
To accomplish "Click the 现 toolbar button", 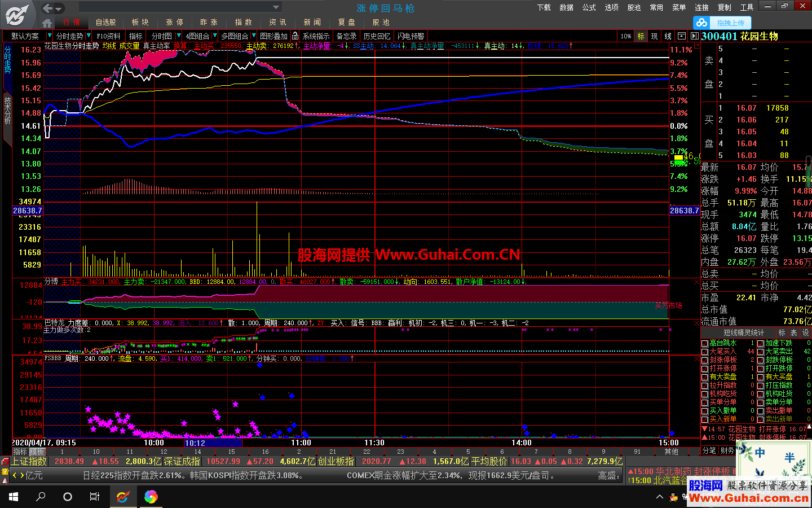I will [x=654, y=36].
